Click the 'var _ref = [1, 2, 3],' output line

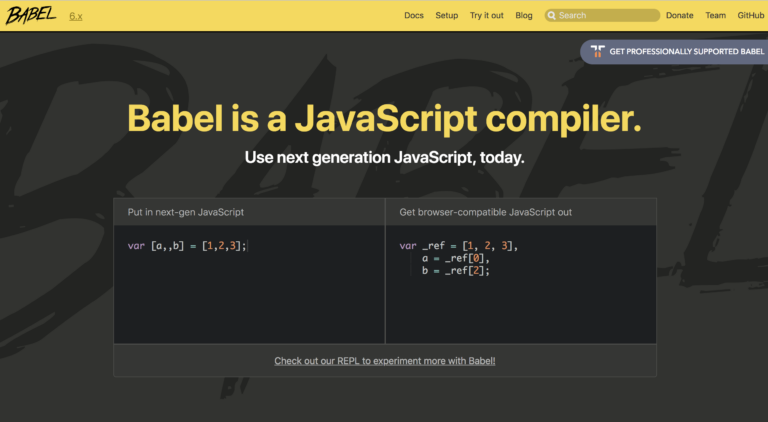[x=458, y=246]
